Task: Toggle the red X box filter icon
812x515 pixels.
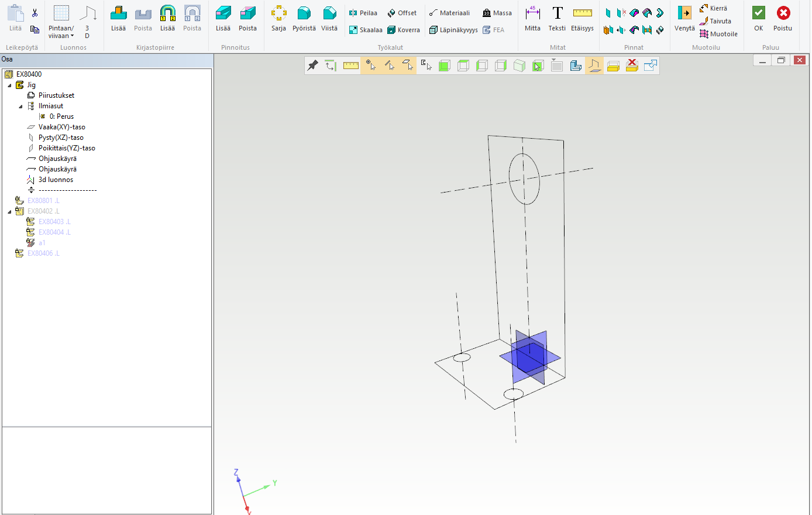Action: click(x=632, y=66)
